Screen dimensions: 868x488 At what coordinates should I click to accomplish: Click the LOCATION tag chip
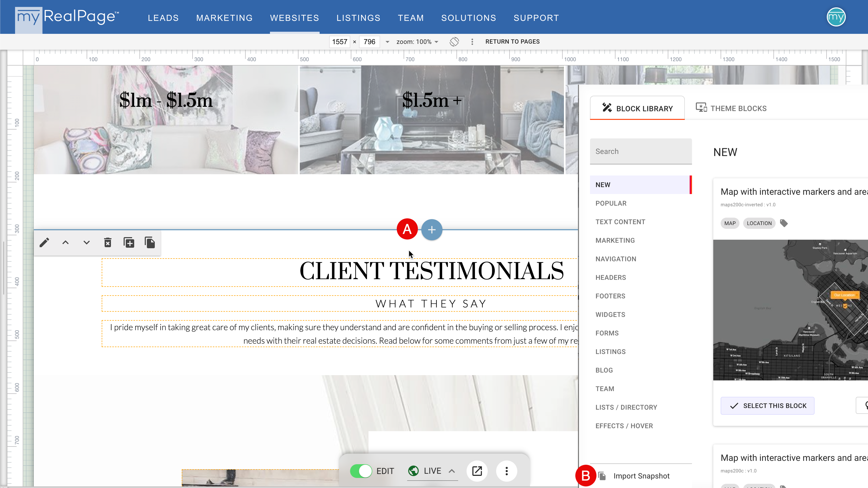click(759, 223)
